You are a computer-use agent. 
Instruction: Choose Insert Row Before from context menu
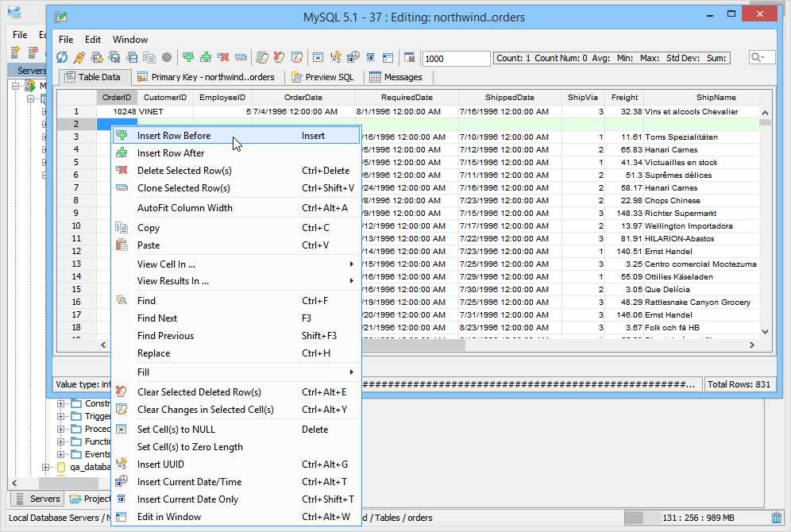tap(237, 136)
